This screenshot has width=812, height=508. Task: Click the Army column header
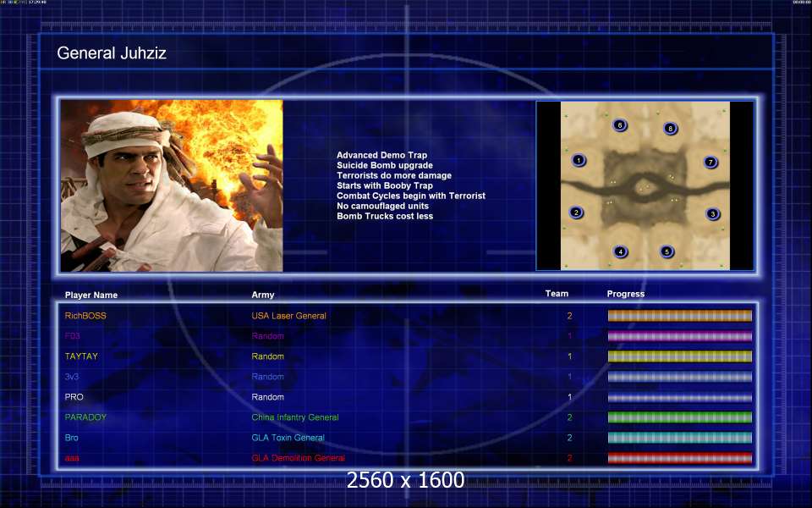[262, 295]
